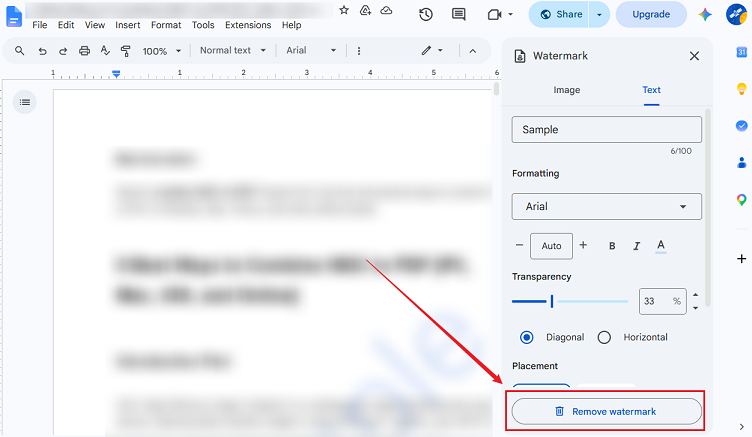The height and width of the screenshot is (437, 752).
Task: Make watermark text bold
Action: click(612, 246)
